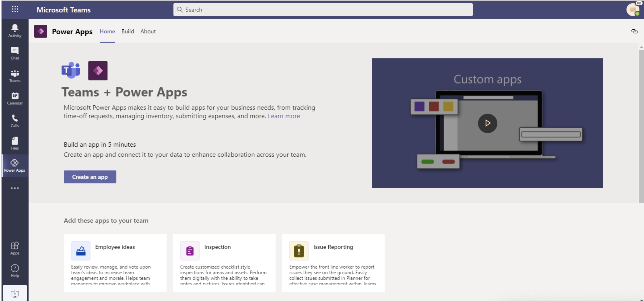Select Power Apps in the sidebar
The image size is (644, 301).
15,165
